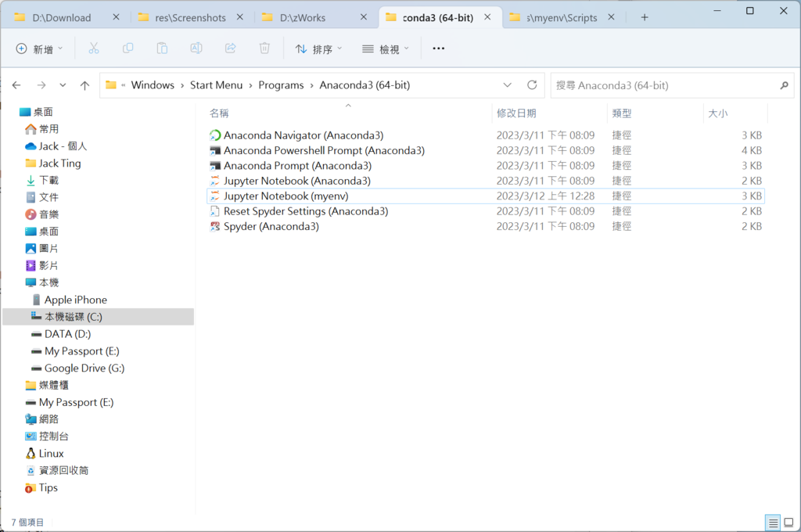Sort by the 大小 size column
The image size is (801, 532).
(718, 113)
